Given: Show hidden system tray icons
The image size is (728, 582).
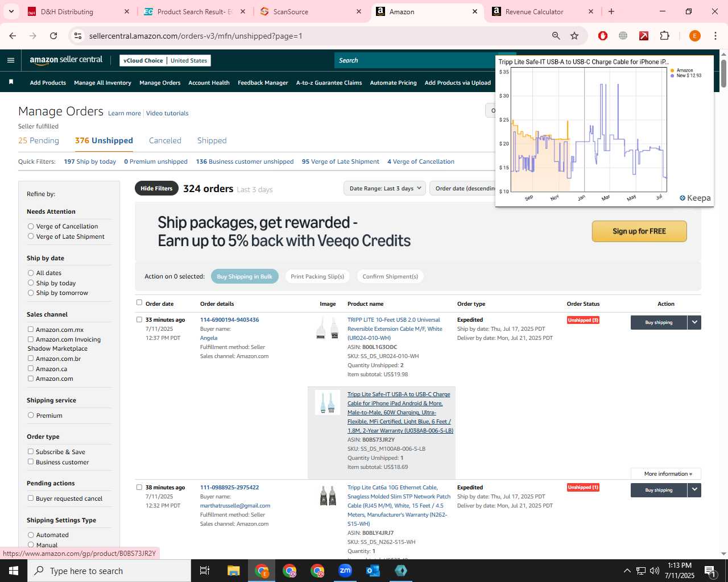Looking at the screenshot, I should pos(627,571).
